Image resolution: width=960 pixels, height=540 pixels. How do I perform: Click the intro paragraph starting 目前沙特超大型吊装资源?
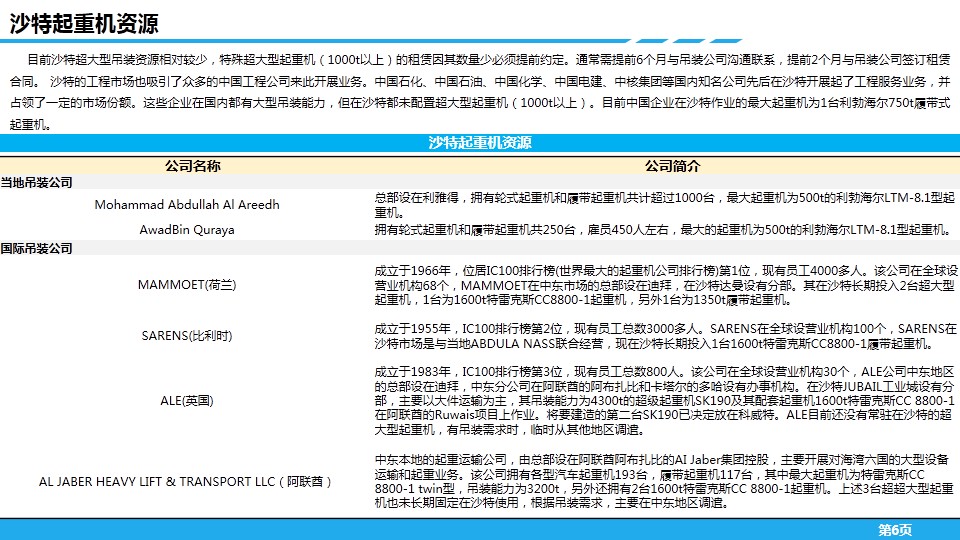[x=480, y=92]
